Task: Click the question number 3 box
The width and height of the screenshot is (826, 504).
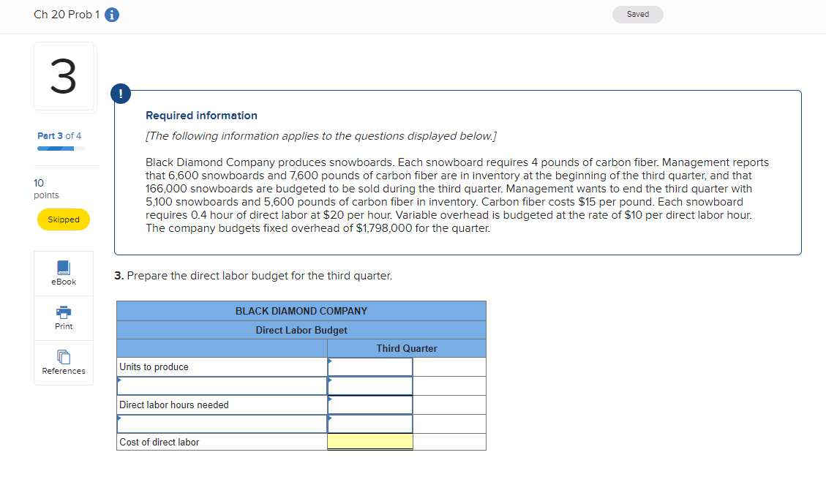Action: click(x=64, y=77)
